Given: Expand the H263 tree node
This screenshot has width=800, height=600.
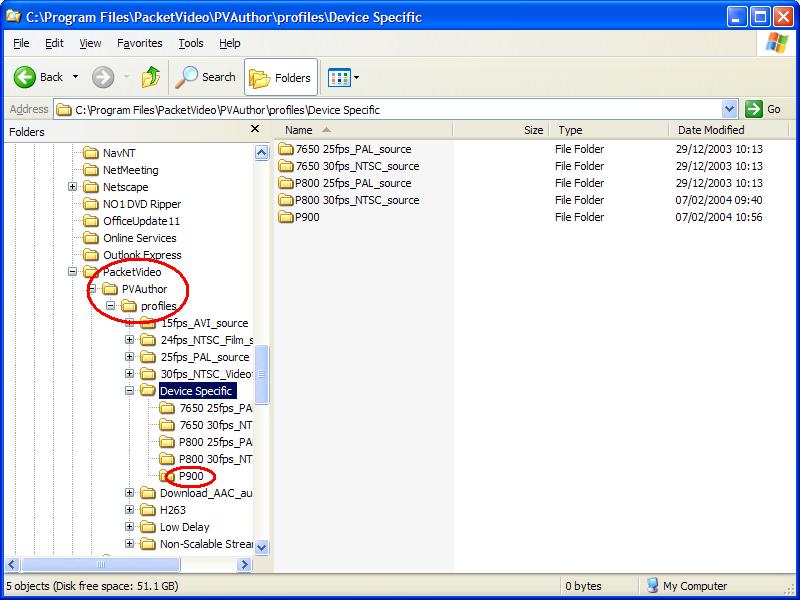Looking at the screenshot, I should (x=130, y=510).
